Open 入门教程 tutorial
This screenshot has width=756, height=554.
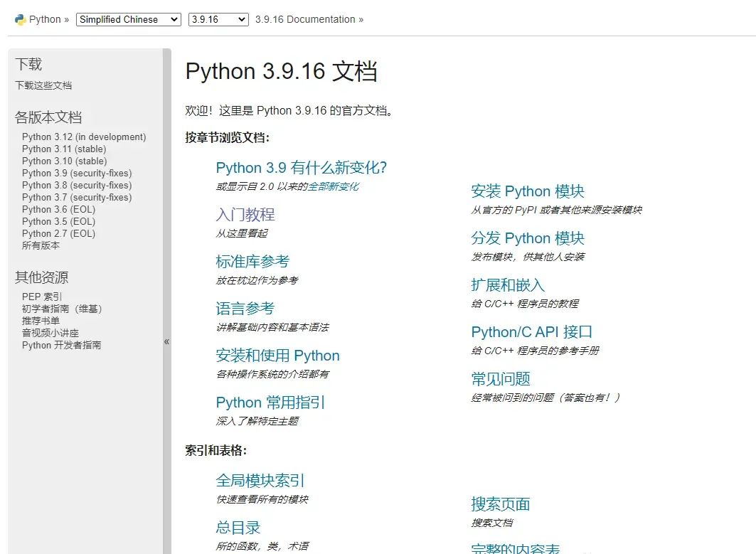[245, 215]
